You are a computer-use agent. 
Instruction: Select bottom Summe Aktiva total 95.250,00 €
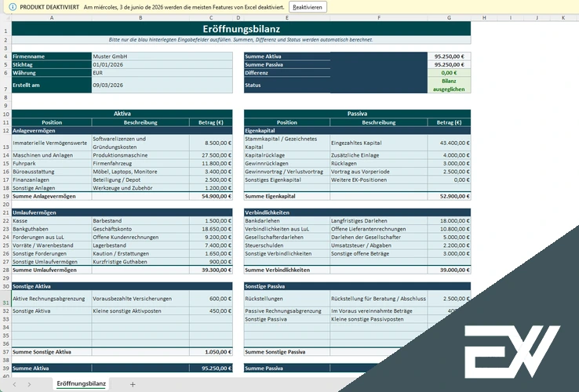pos(211,368)
